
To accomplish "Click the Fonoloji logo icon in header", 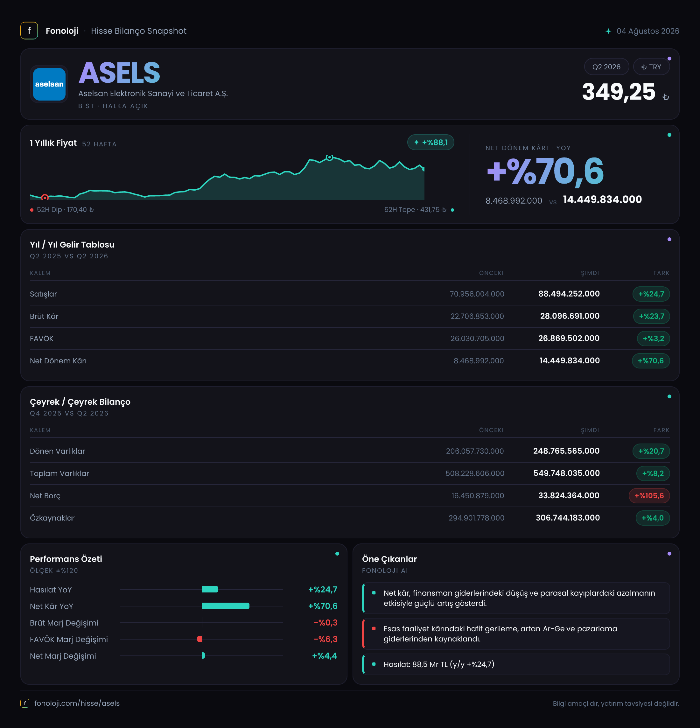I will [x=29, y=31].
